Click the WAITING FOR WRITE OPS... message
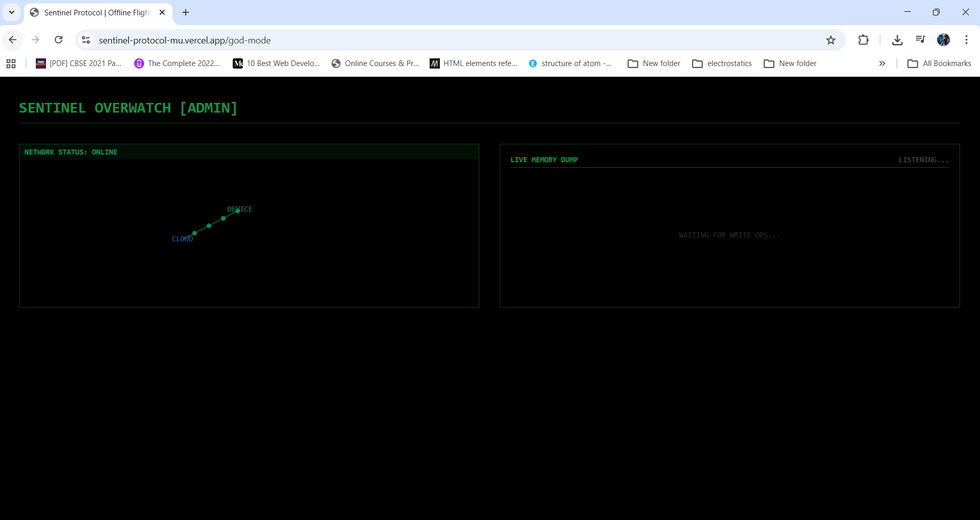Screen dimensions: 980x520 (729, 235)
